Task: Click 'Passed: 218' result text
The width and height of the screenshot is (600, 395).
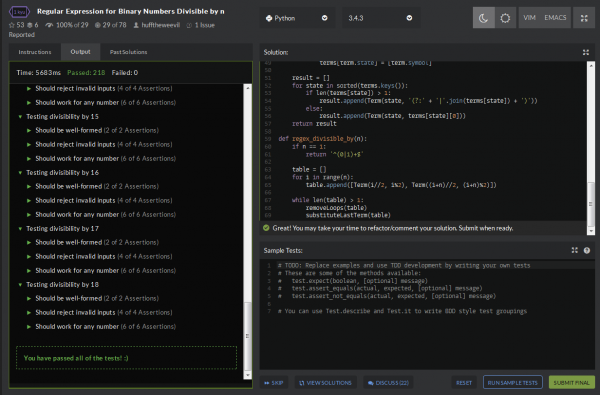Action: (x=86, y=73)
